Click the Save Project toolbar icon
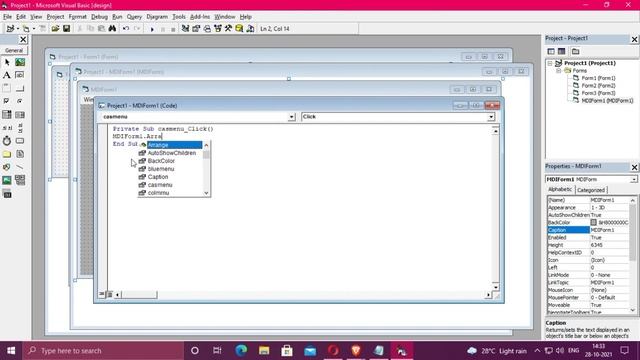This screenshot has height=360, width=640. tap(66, 29)
